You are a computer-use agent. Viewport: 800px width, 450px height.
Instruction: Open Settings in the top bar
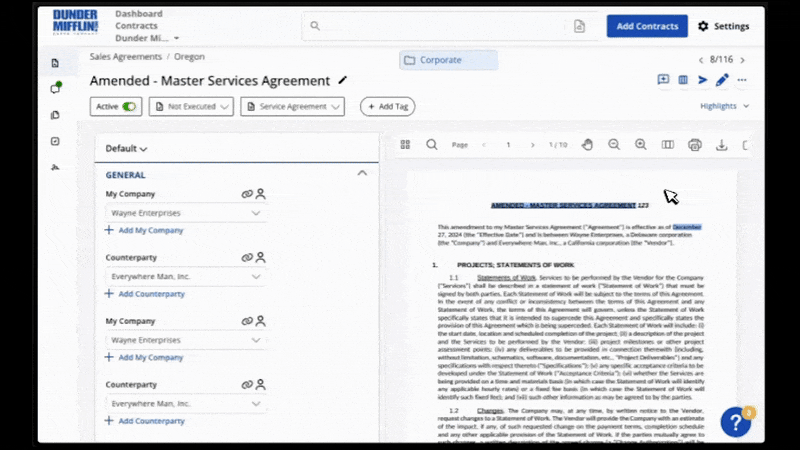point(723,26)
